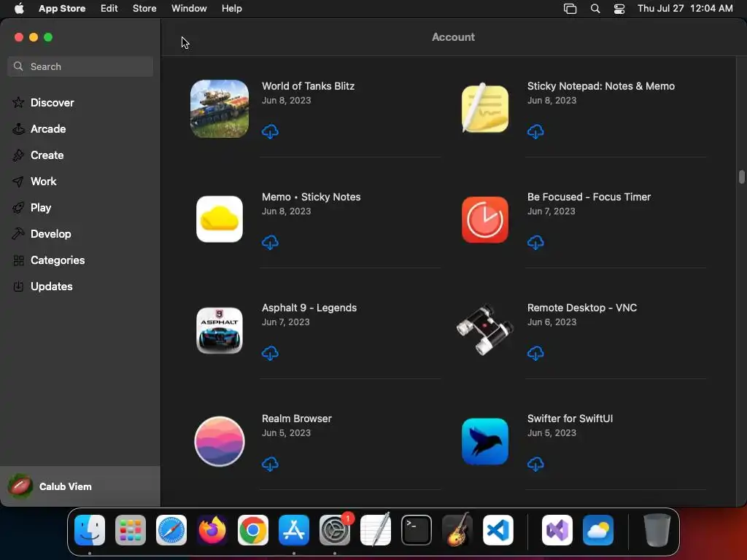The width and height of the screenshot is (747, 560).
Task: Click the App Store search field
Action: [x=80, y=66]
